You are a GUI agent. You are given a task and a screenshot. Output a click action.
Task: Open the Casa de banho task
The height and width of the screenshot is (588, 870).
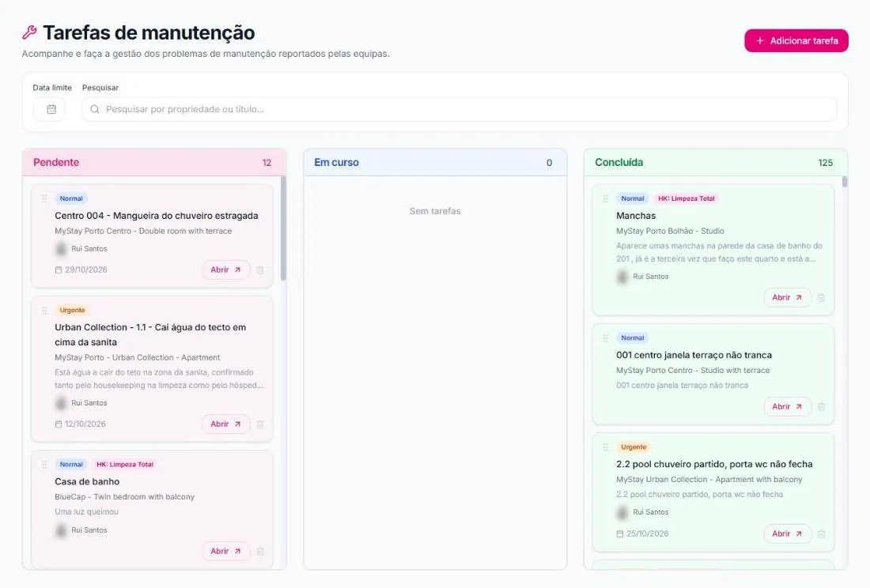225,552
